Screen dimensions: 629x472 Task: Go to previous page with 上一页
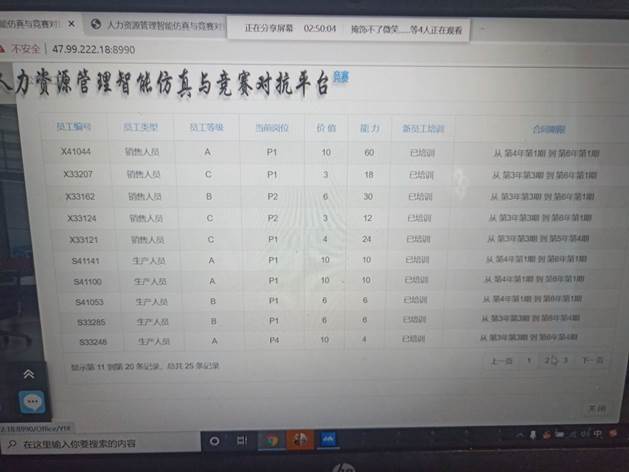pos(501,360)
